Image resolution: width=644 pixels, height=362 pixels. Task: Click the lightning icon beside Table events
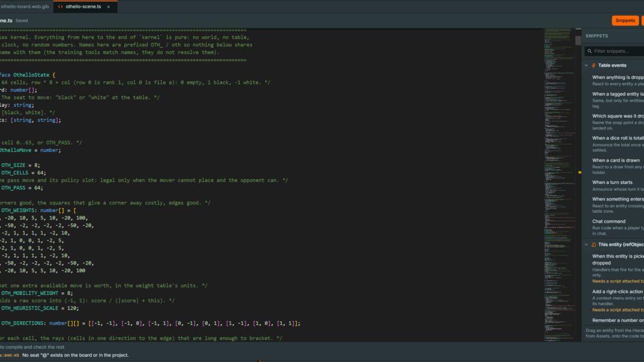tap(594, 66)
